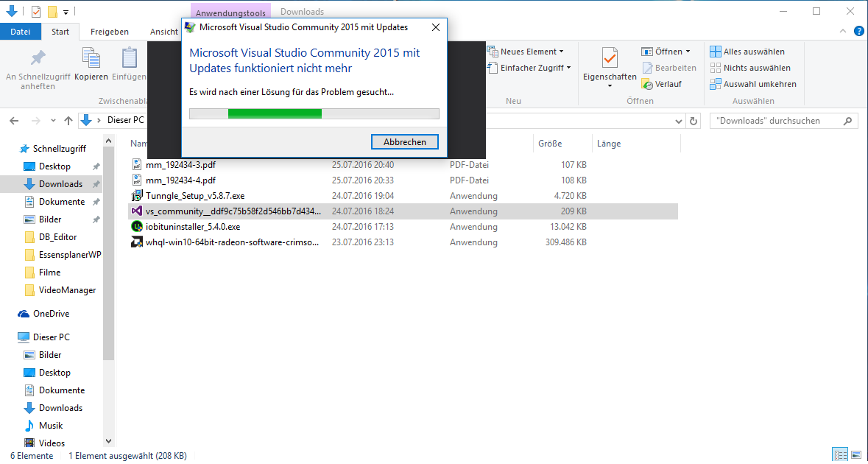The width and height of the screenshot is (868, 464).
Task: Click Öffnen in the ribbon
Action: coord(666,52)
